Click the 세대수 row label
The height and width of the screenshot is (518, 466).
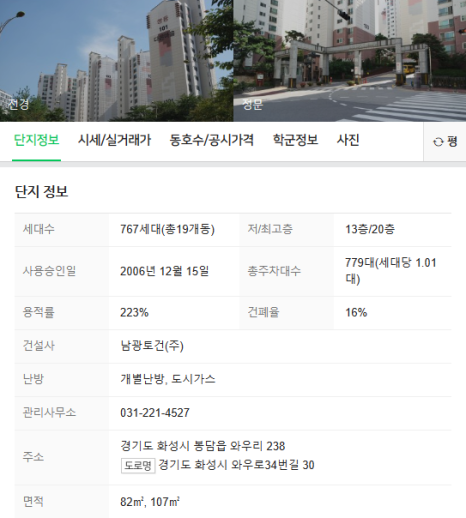(39, 229)
